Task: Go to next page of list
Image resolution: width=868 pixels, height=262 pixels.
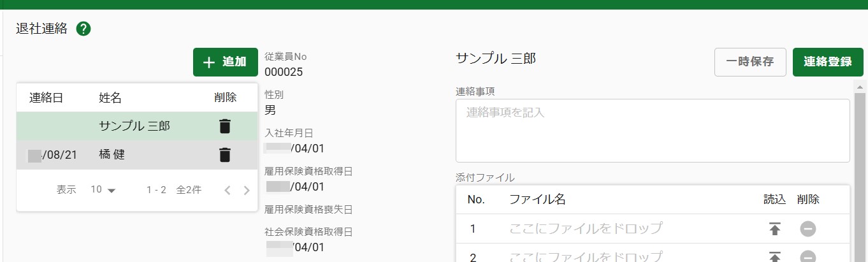Action: (x=247, y=190)
